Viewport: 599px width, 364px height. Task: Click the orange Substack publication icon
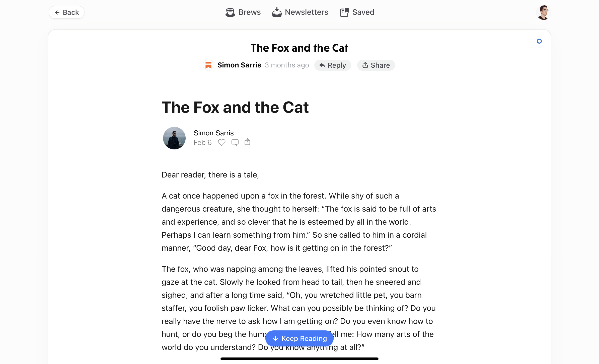click(x=208, y=65)
